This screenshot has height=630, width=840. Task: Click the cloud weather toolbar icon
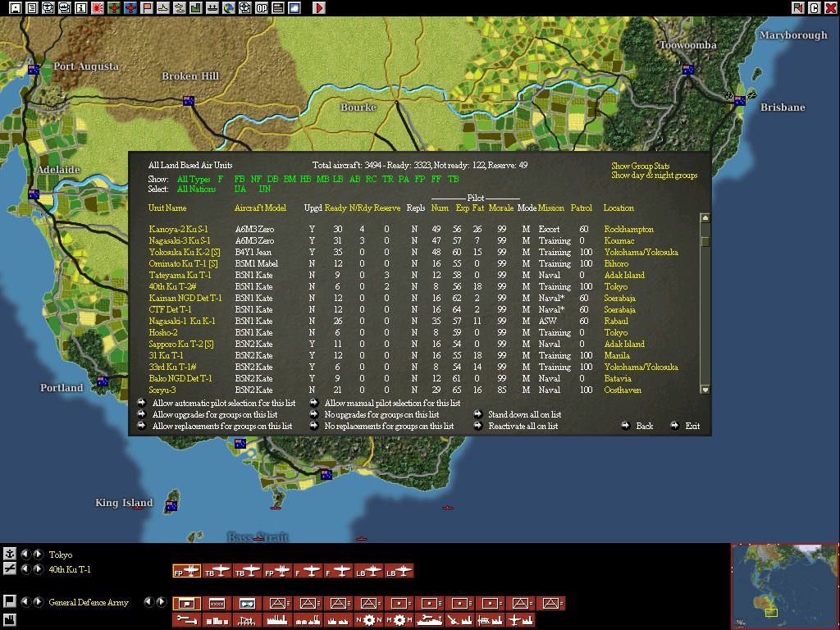click(x=294, y=7)
